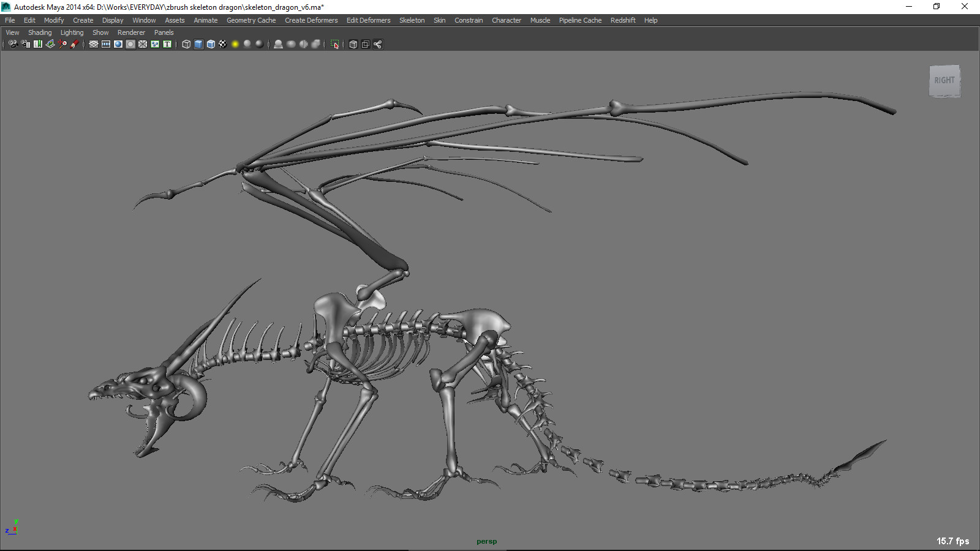
Task: Click the Redshift menu item
Action: click(x=622, y=20)
